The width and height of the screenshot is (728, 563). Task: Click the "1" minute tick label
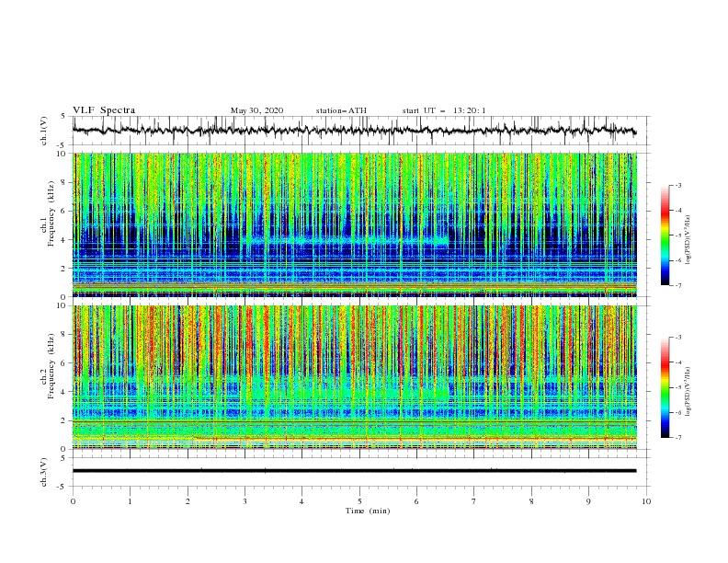click(x=130, y=501)
